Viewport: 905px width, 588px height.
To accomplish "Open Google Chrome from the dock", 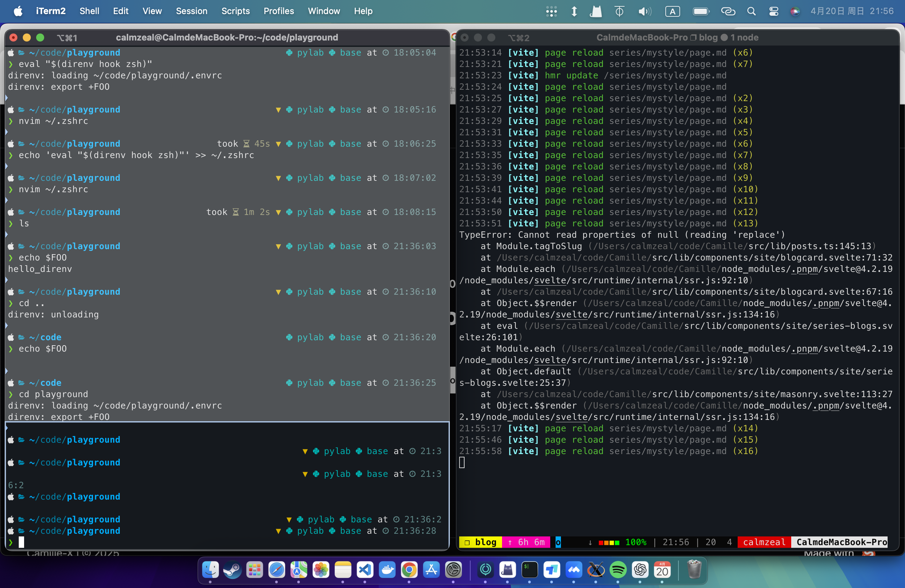I will [409, 570].
